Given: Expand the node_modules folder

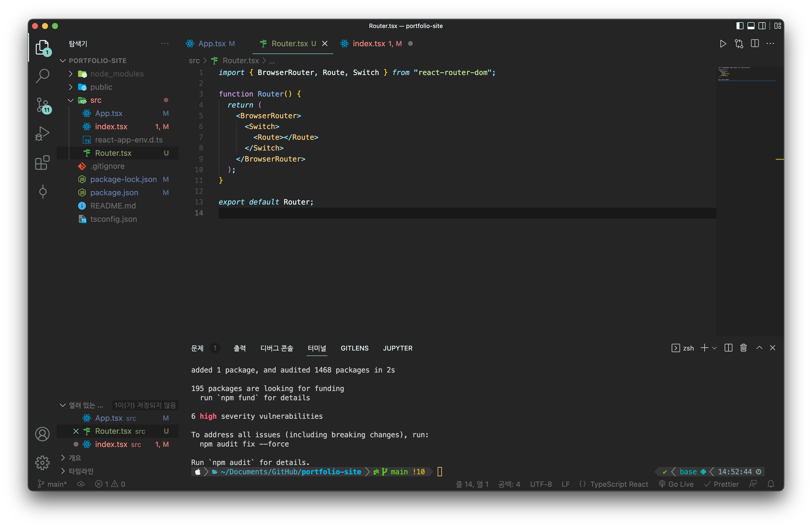Looking at the screenshot, I should coord(117,74).
